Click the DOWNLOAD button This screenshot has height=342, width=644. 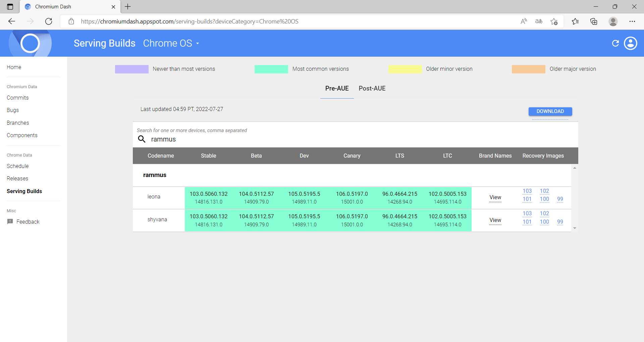coord(550,111)
